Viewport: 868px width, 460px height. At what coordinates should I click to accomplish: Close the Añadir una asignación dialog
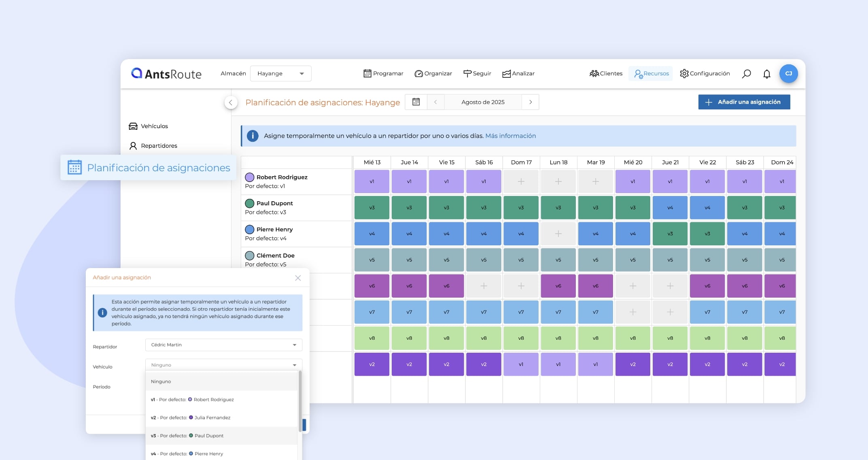(298, 278)
